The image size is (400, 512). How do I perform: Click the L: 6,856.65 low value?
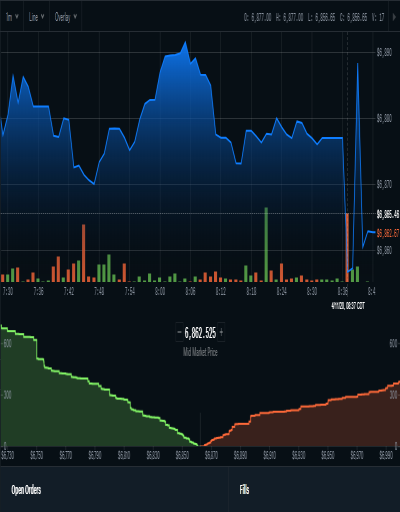321,17
